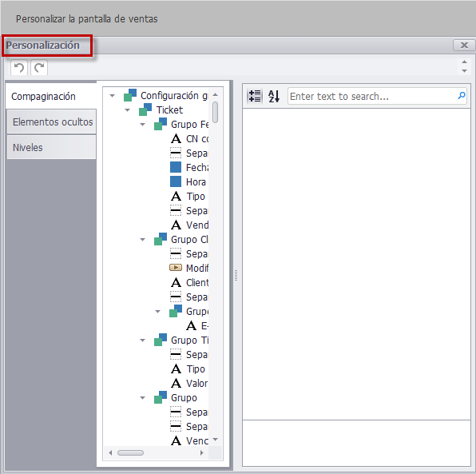Screen dimensions: 476x474
Task: Select the Compaginación tab
Action: pos(51,97)
